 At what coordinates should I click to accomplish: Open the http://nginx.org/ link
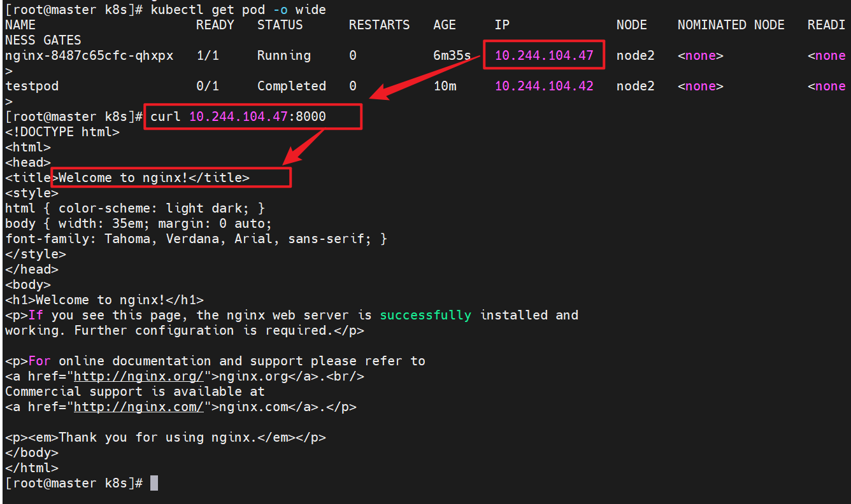coord(139,376)
